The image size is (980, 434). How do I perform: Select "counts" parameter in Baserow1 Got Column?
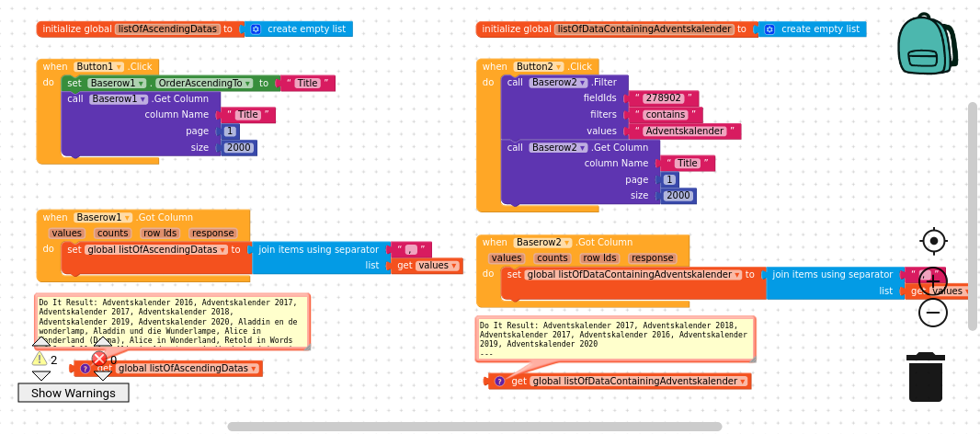click(112, 234)
